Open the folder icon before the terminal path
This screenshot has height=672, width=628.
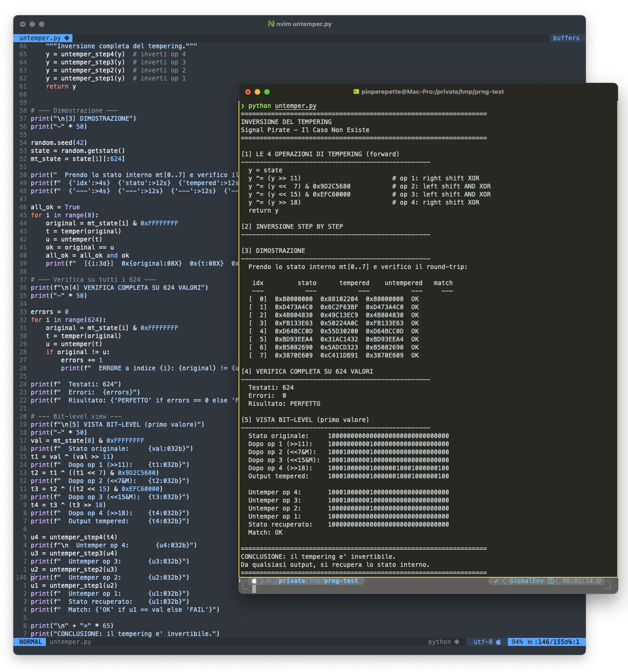268,581
